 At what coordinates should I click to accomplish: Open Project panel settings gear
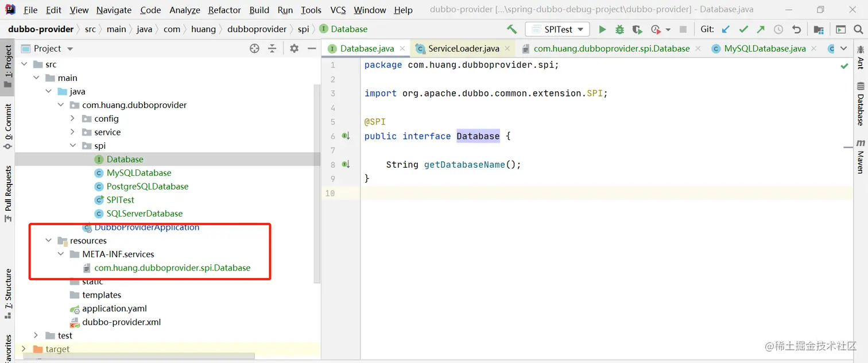click(294, 49)
